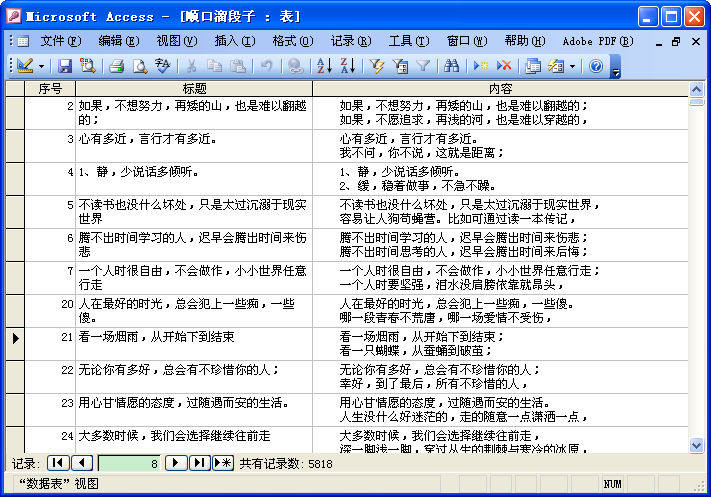Click the Undo icon

[267, 66]
